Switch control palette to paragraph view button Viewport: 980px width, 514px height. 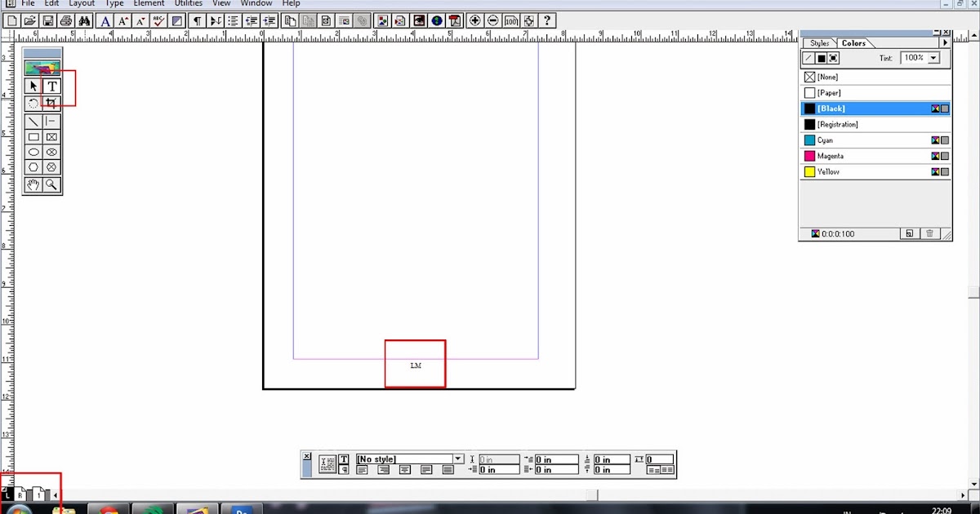coord(344,470)
